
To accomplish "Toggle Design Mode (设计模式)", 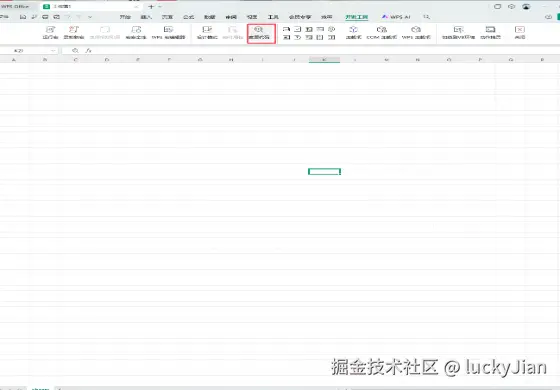I will 207,32.
